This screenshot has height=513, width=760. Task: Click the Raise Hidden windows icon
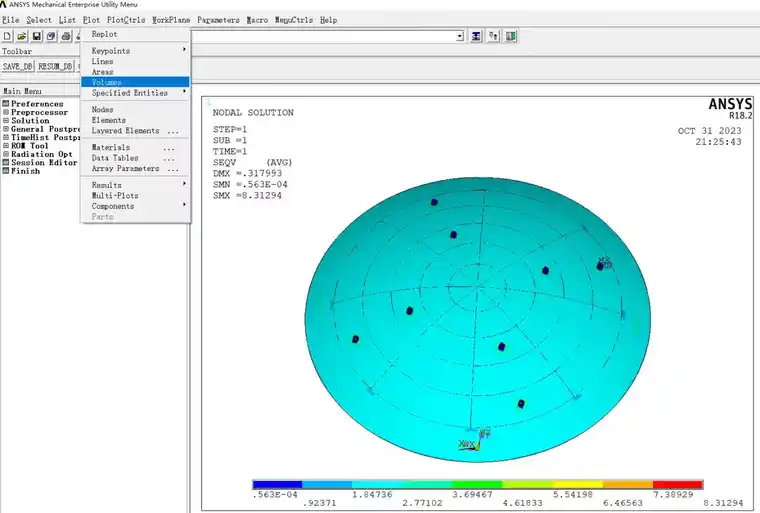click(x=476, y=36)
